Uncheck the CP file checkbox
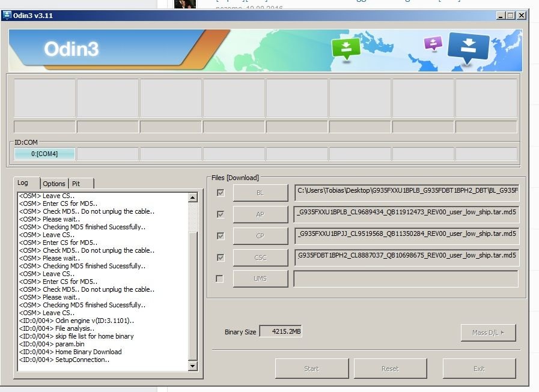 221,236
